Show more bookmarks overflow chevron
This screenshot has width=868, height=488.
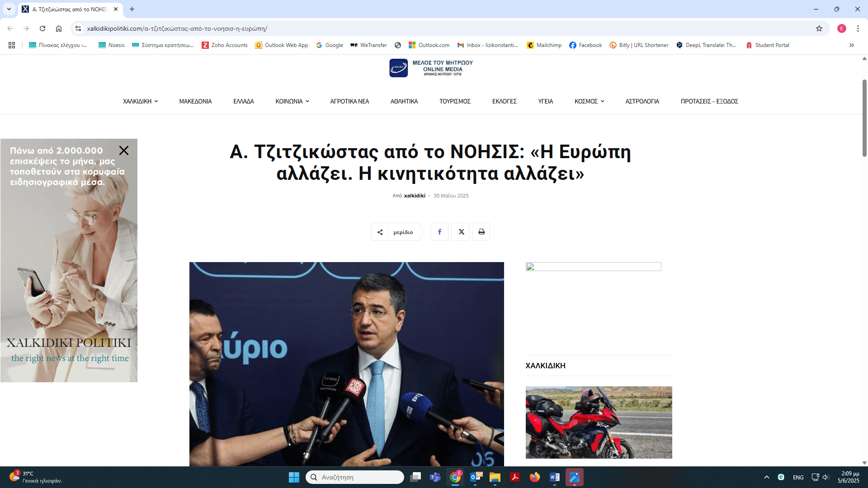[851, 45]
